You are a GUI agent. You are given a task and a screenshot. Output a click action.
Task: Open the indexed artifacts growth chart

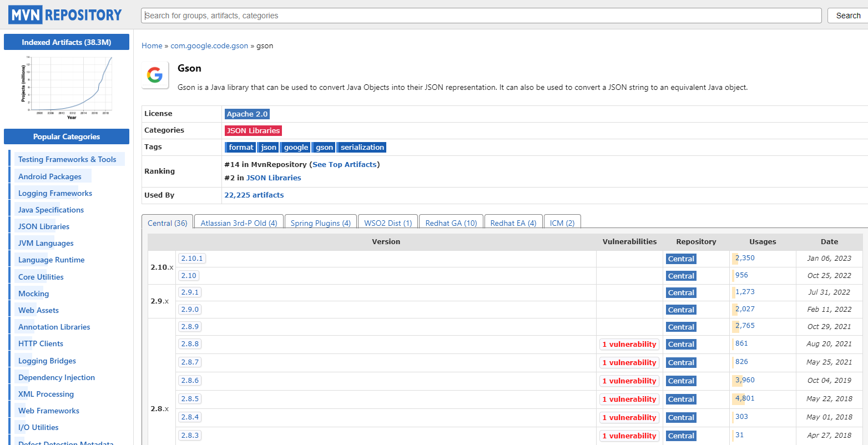[x=67, y=87]
